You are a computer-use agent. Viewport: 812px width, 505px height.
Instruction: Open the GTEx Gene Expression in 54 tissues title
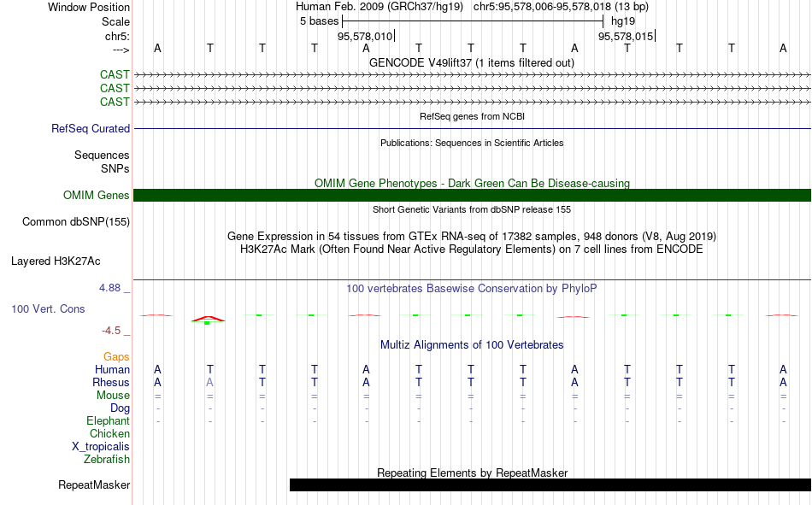point(472,236)
